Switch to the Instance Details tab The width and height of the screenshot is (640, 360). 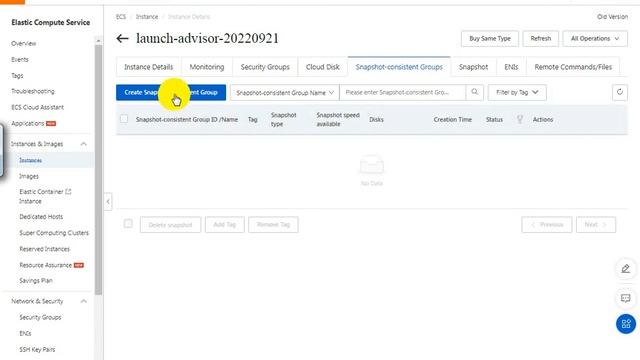click(149, 67)
